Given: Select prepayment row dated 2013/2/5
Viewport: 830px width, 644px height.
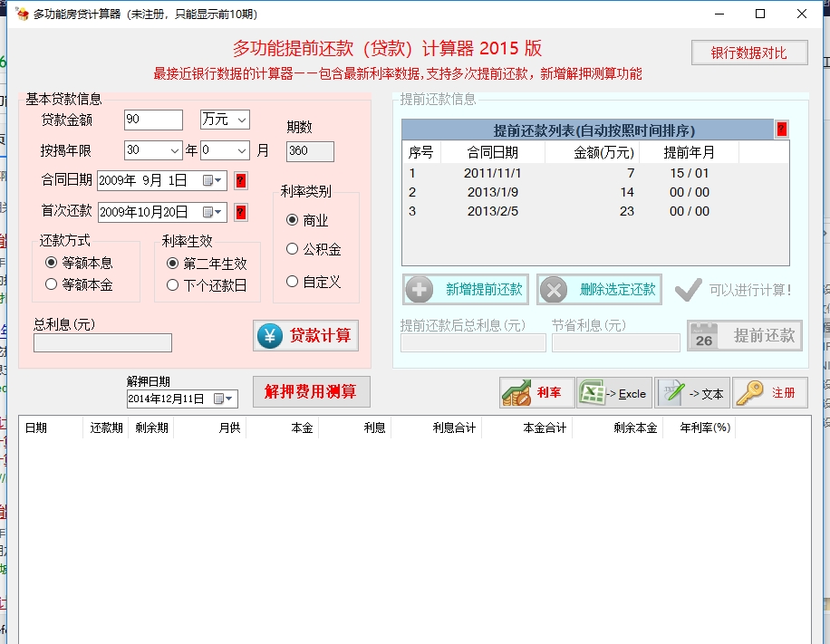Looking at the screenshot, I should click(595, 211).
